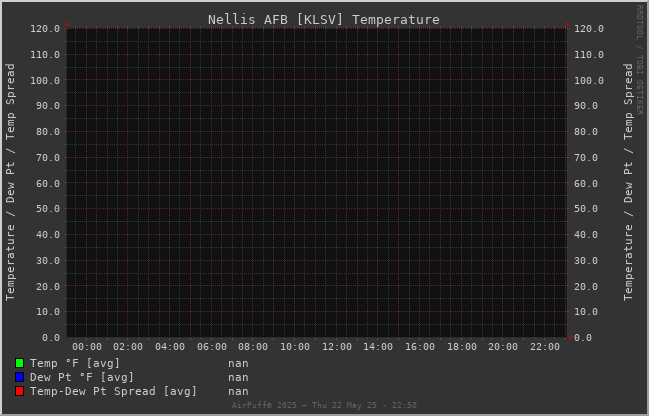The height and width of the screenshot is (416, 649).
Task: Click the 02:00 x-axis time label
Action: 128,347
